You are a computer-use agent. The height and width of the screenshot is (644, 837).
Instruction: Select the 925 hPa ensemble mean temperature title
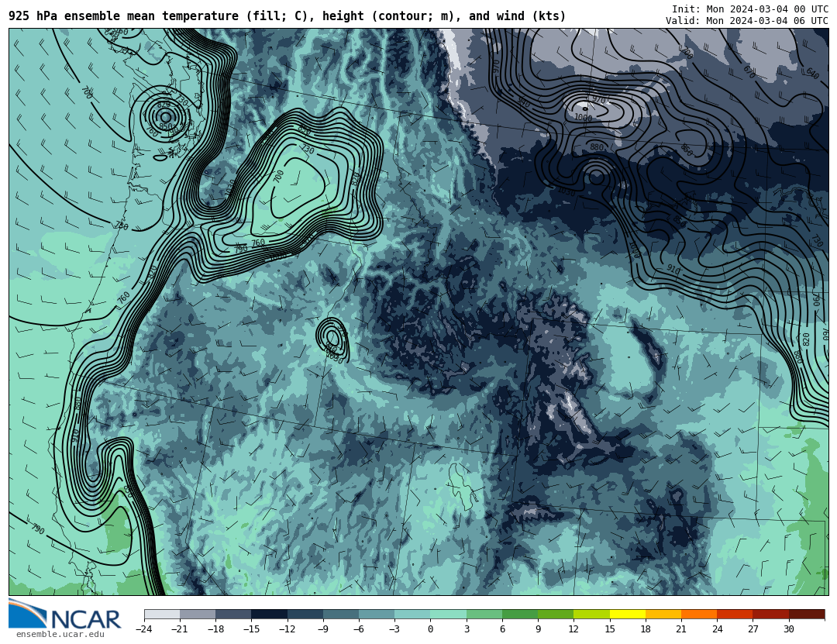pyautogui.click(x=288, y=16)
